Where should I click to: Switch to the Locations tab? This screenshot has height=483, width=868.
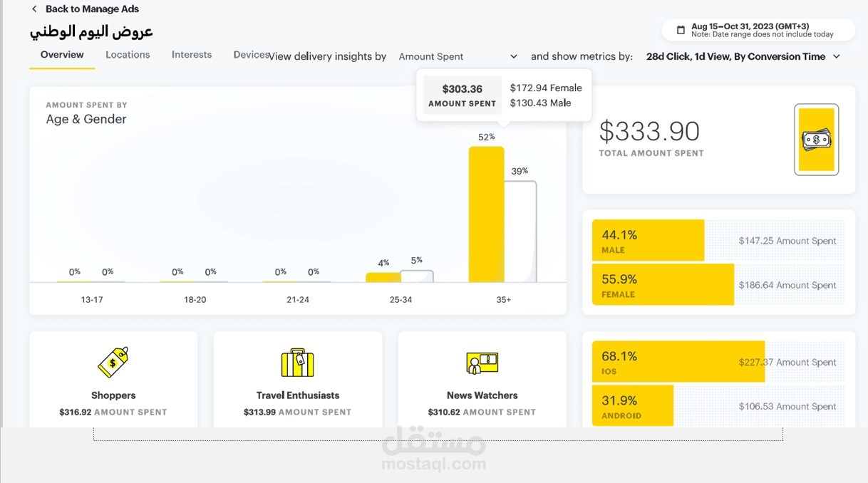[x=128, y=55]
